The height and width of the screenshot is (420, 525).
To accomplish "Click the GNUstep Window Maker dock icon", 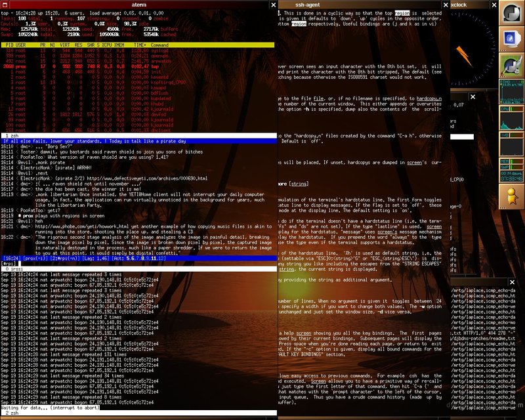I will [512, 12].
